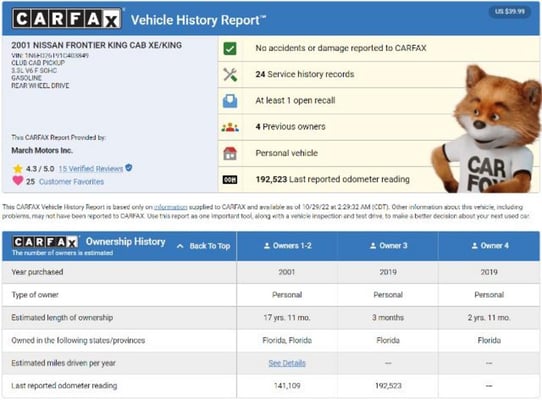Click '192,523 Last reported odometer reading'
The image size is (542, 400).
click(333, 179)
